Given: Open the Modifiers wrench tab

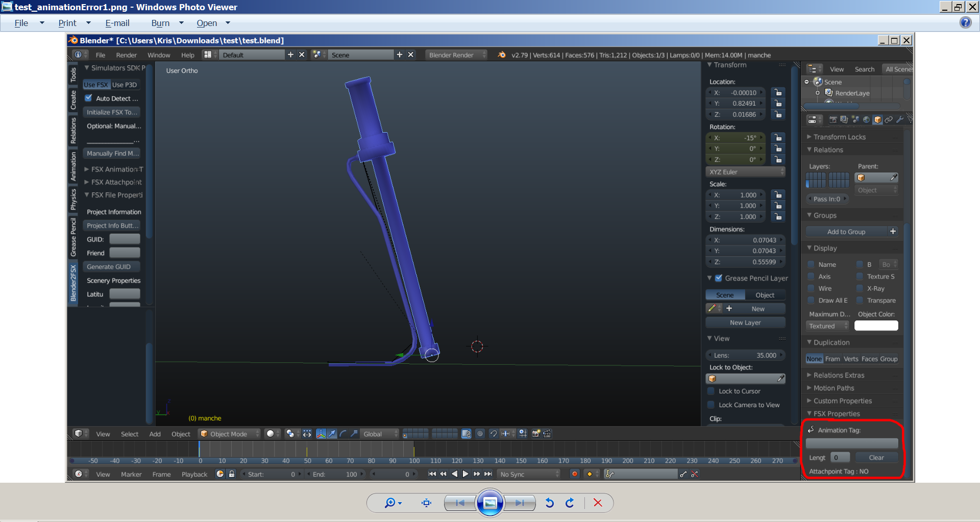Looking at the screenshot, I should coord(900,119).
